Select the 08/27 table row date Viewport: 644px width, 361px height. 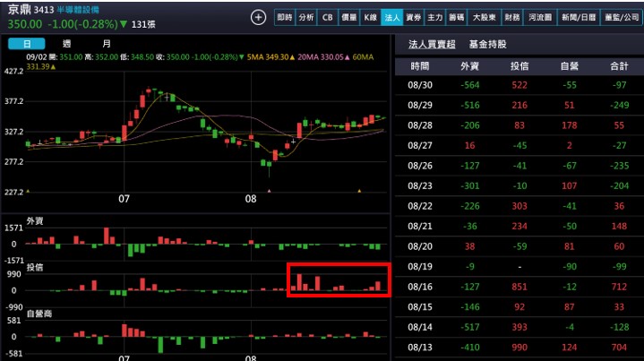[420, 145]
